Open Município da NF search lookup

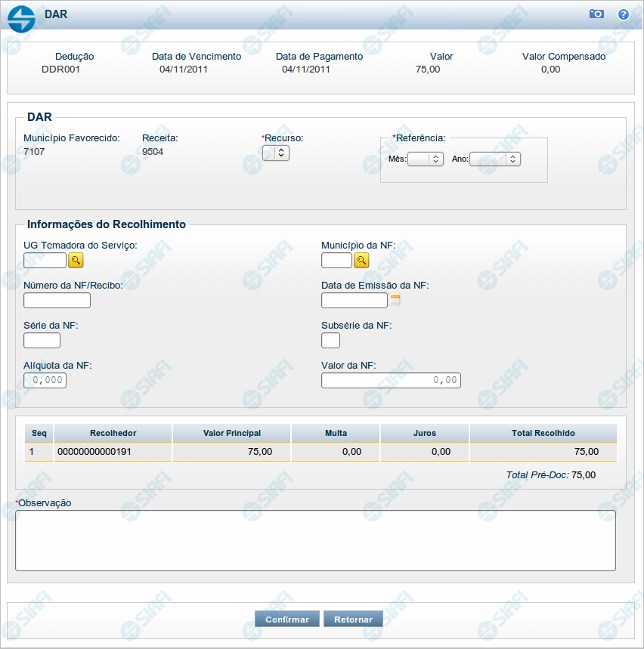tap(361, 260)
